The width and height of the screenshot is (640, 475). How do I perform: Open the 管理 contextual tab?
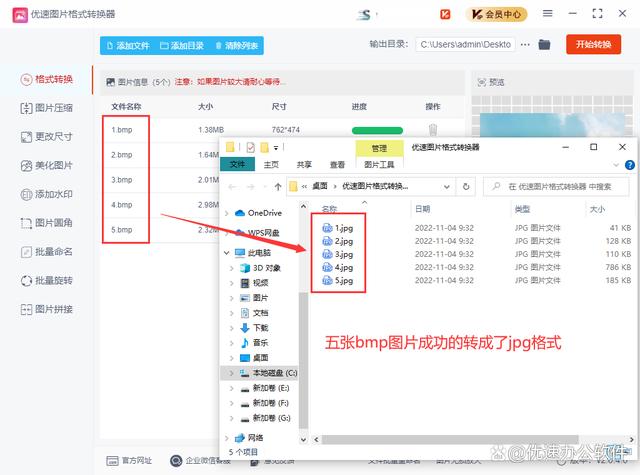click(x=379, y=148)
